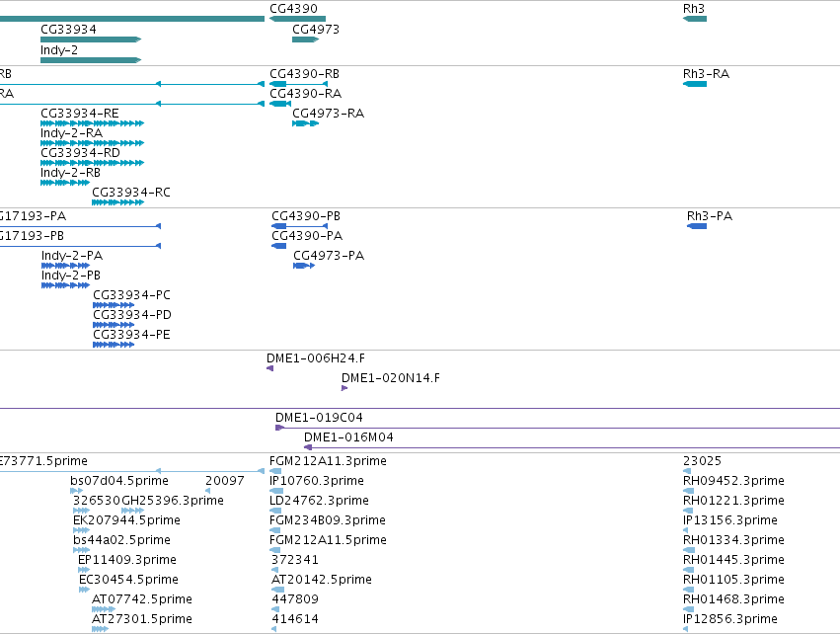Select the CG4390-PA protein label

coord(307,236)
